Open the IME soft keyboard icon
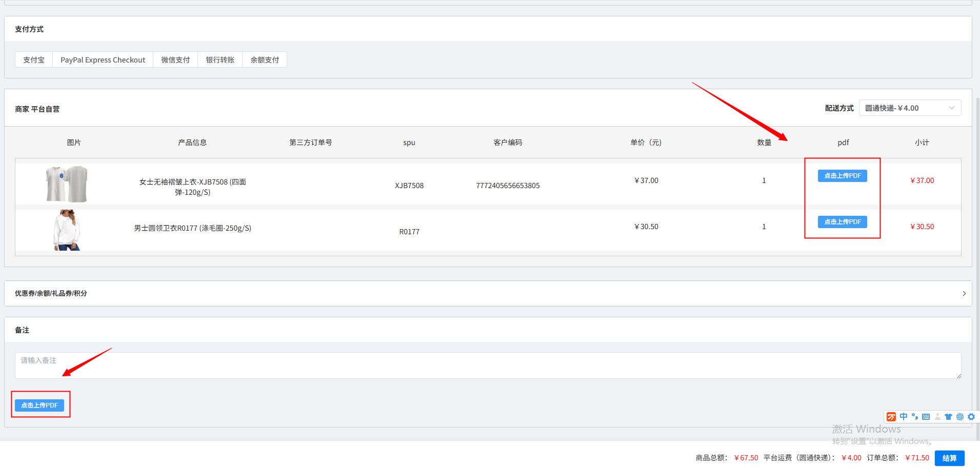Image resolution: width=980 pixels, height=468 pixels. (x=926, y=417)
